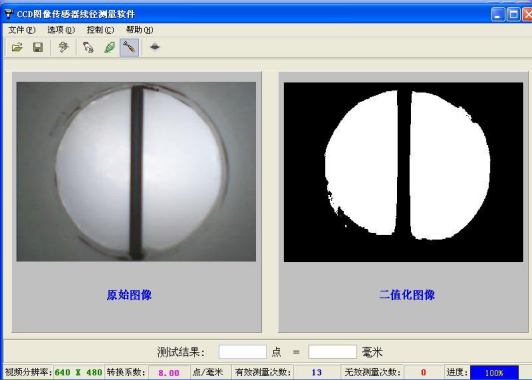Image resolution: width=532 pixels, height=380 pixels.
Task: Click the gray tool icon after save
Action: click(63, 47)
